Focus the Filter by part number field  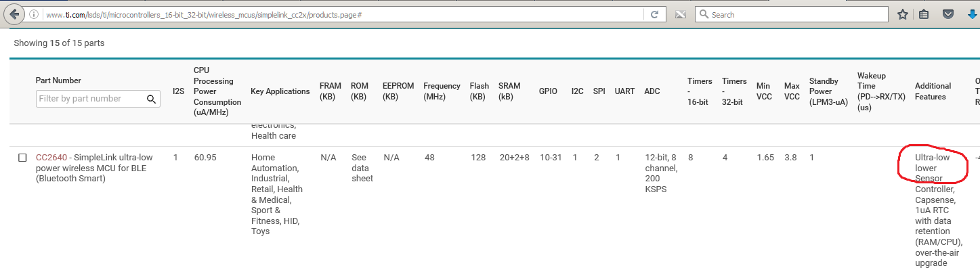tap(98, 99)
